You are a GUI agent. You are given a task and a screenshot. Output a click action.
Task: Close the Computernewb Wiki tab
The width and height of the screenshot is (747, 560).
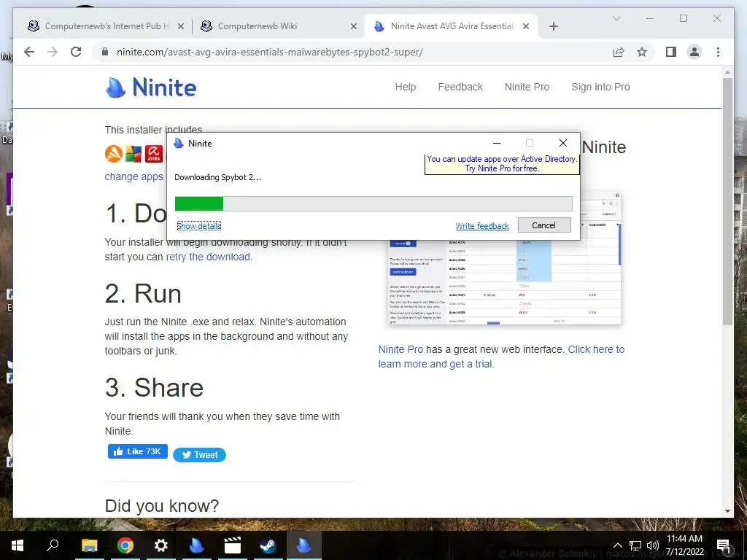(x=354, y=26)
